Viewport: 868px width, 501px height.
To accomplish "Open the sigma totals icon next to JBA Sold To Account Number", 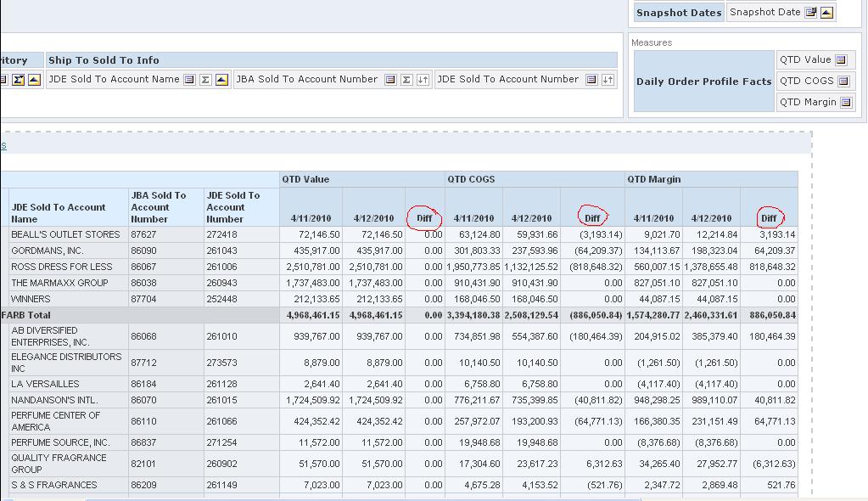I will coord(405,79).
